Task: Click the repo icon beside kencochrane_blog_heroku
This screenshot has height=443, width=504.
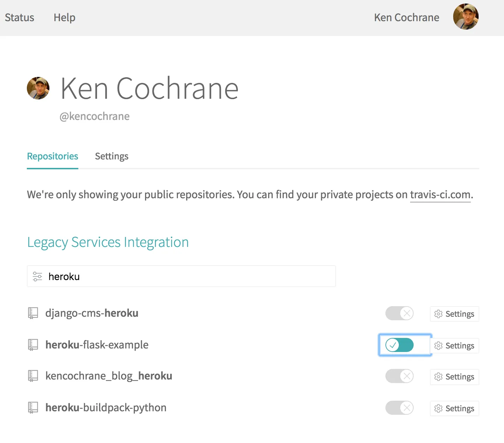Action: 33,376
